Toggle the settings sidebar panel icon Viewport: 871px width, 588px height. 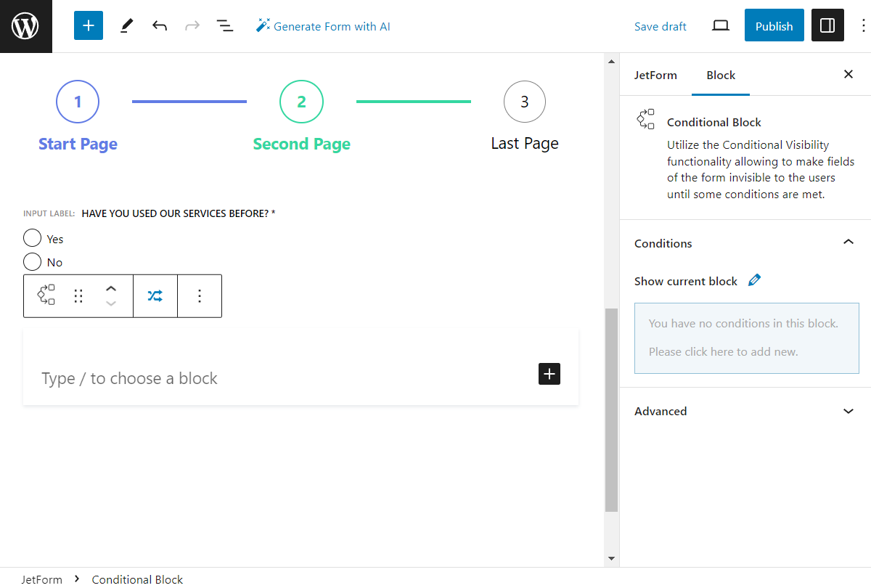coord(827,25)
